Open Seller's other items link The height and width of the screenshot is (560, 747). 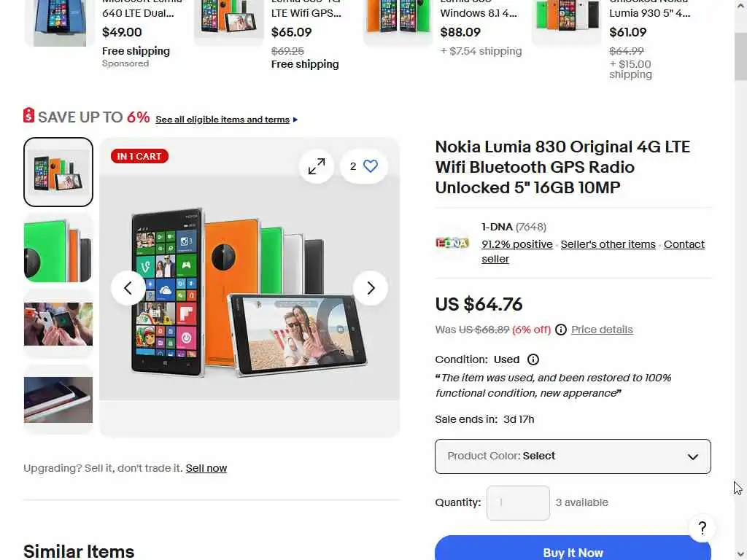click(608, 244)
